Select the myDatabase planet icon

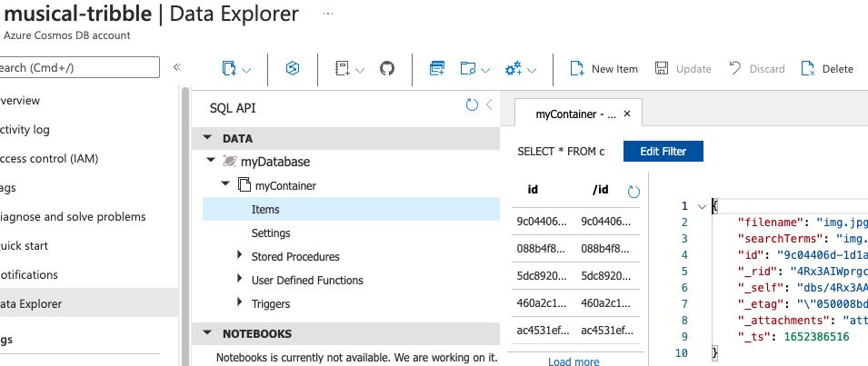point(229,161)
